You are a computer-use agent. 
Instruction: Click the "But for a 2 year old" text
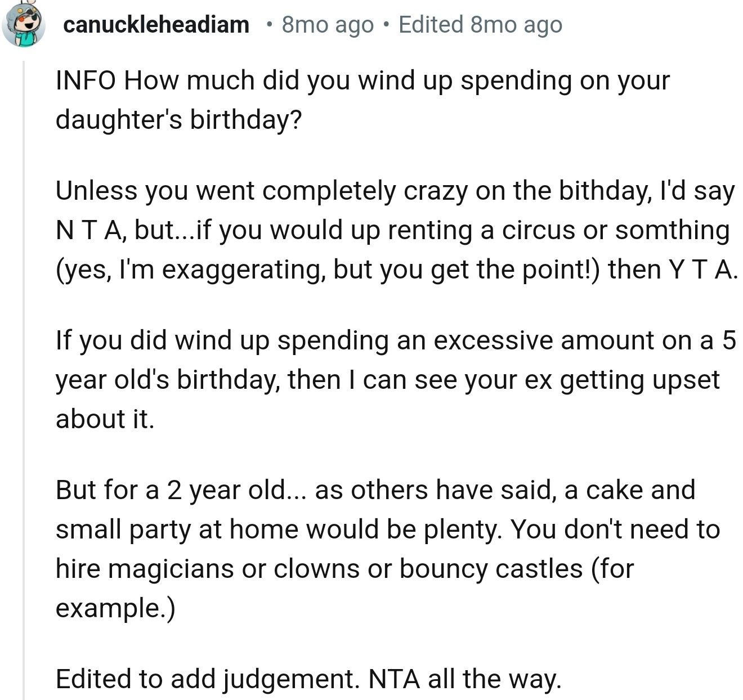[x=171, y=490]
